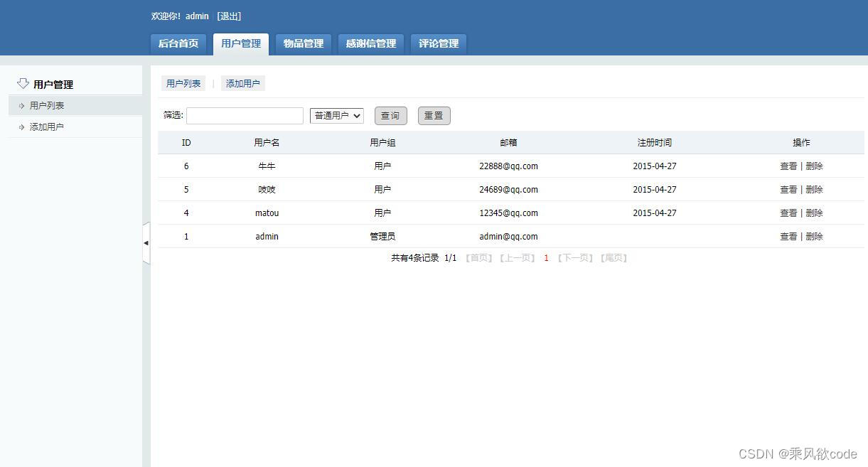Select 添加用户 in the left sidebar
The width and height of the screenshot is (868, 467).
pos(75,127)
